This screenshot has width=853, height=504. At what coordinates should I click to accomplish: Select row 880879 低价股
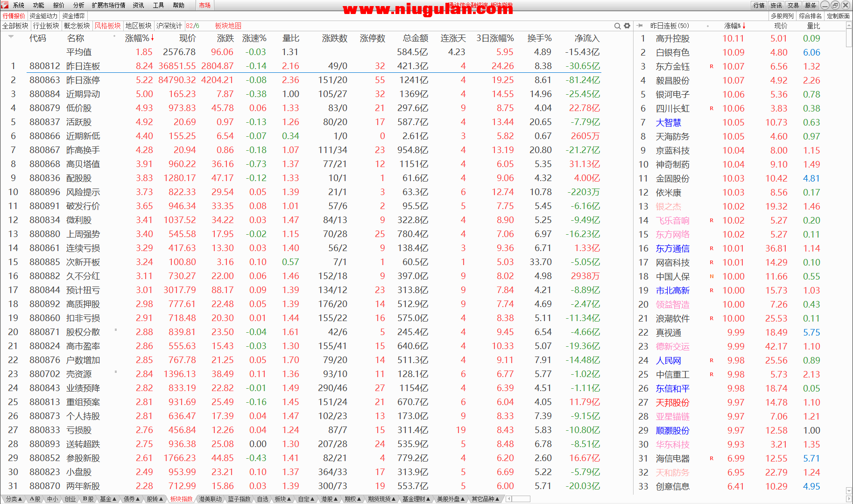tap(301, 108)
